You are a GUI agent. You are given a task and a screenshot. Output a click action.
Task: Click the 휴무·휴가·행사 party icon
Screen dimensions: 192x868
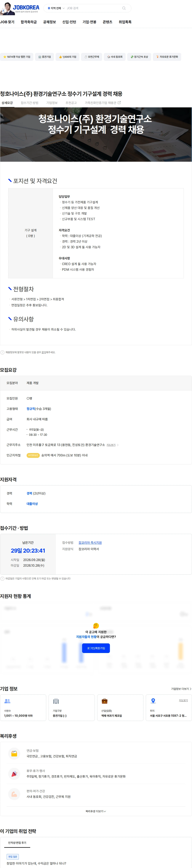point(14,774)
